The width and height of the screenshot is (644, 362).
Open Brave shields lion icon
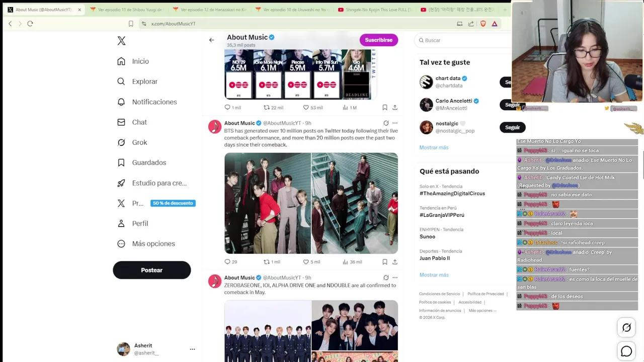click(484, 24)
